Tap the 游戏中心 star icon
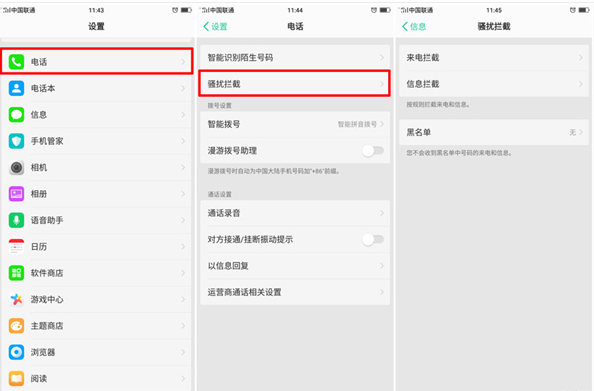Image resolution: width=594 pixels, height=391 pixels. point(16,299)
